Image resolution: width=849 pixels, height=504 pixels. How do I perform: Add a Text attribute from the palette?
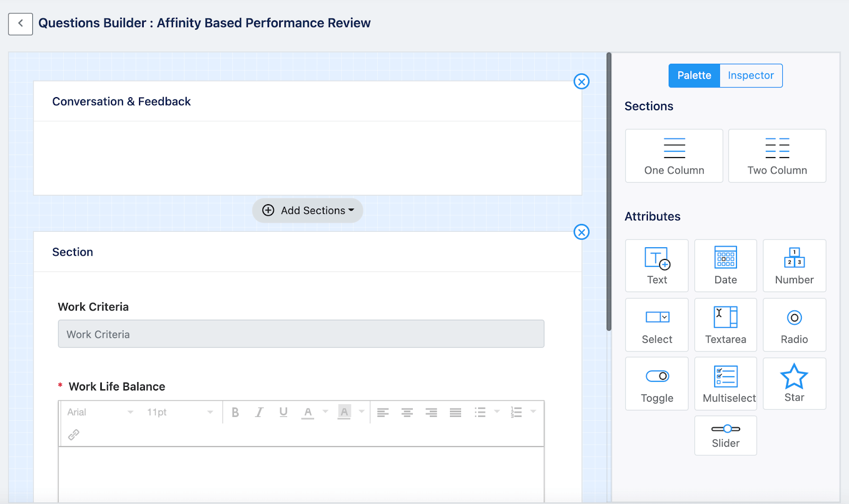[x=656, y=265]
